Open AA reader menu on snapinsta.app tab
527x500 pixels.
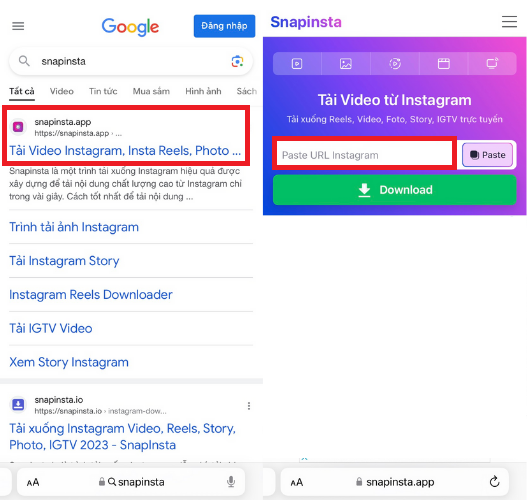(x=297, y=483)
